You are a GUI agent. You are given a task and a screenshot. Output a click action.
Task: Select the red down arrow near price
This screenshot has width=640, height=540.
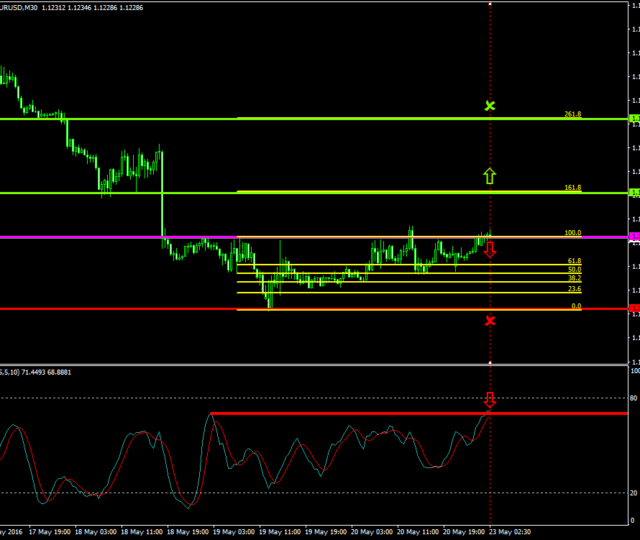pos(490,250)
